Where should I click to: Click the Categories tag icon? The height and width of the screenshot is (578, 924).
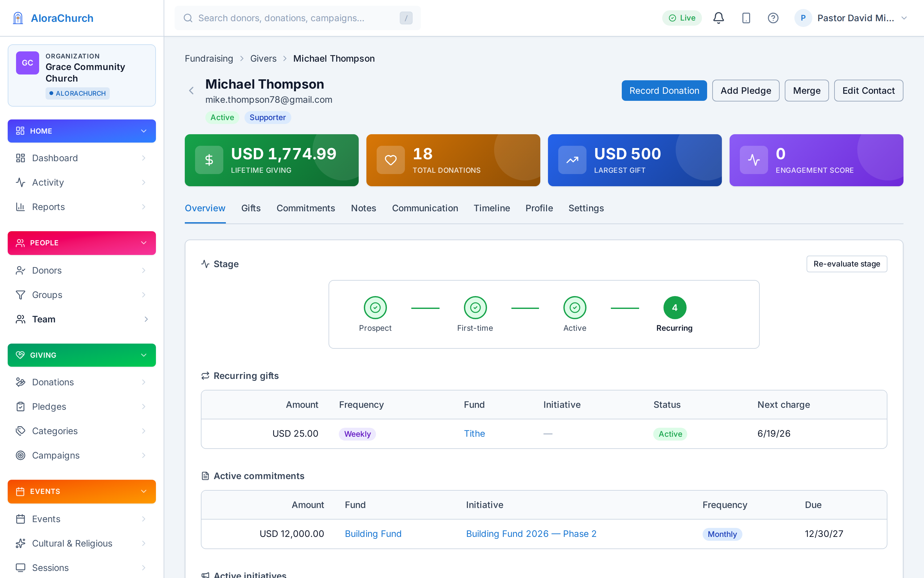pyautogui.click(x=20, y=431)
